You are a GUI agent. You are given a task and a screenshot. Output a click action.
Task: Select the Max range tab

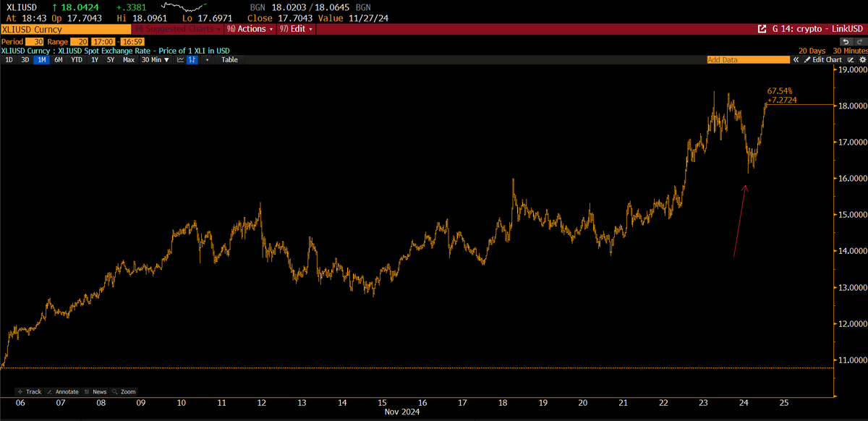129,59
